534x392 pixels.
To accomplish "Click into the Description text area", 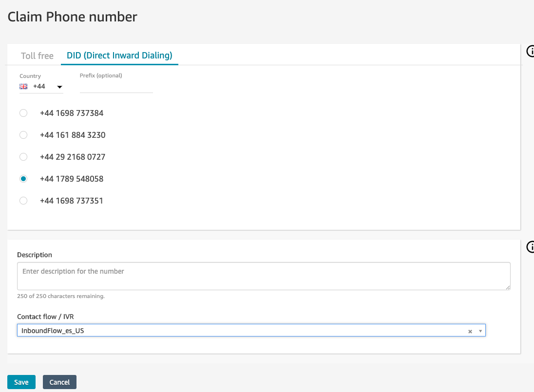I will pyautogui.click(x=264, y=276).
